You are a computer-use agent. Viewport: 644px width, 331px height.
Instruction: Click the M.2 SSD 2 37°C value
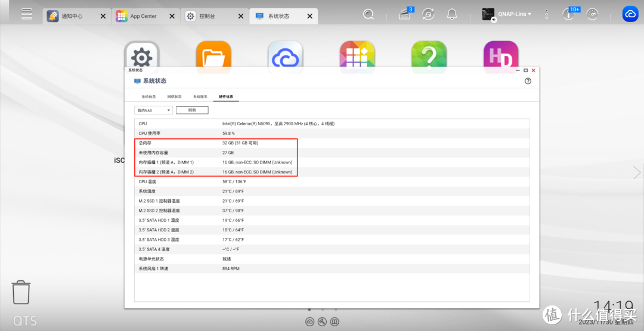[233, 211]
